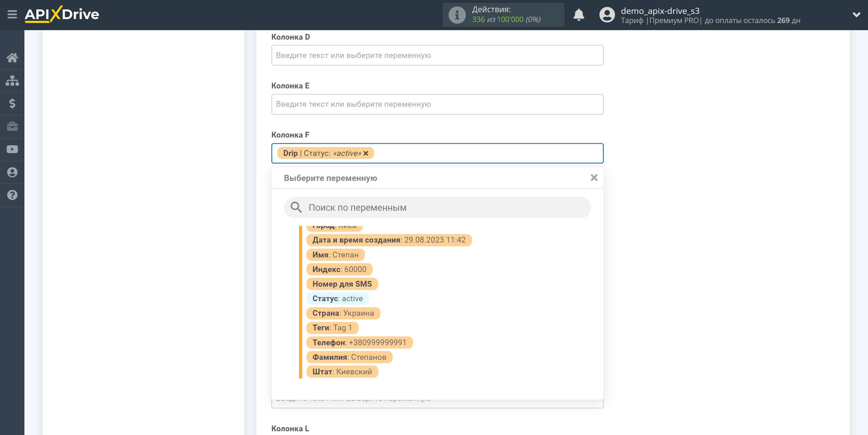Open the billing dollar icon
The height and width of the screenshot is (435, 868).
pos(12,103)
